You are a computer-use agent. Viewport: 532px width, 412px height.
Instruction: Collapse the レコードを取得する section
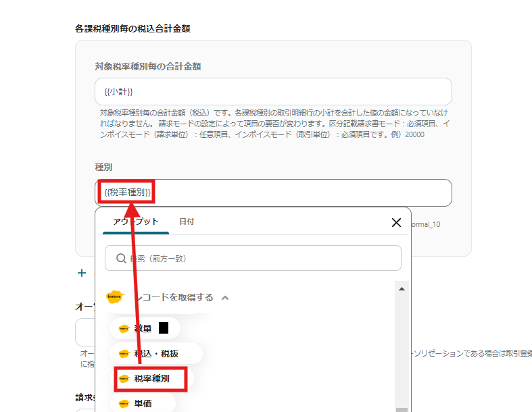point(225,298)
